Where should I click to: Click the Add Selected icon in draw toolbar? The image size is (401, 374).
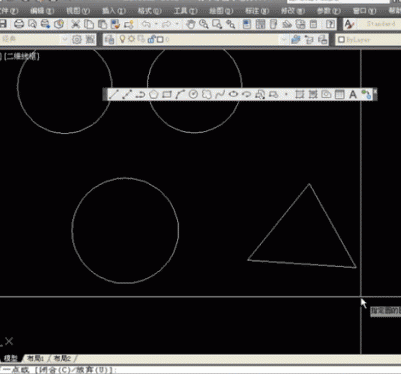pos(366,94)
